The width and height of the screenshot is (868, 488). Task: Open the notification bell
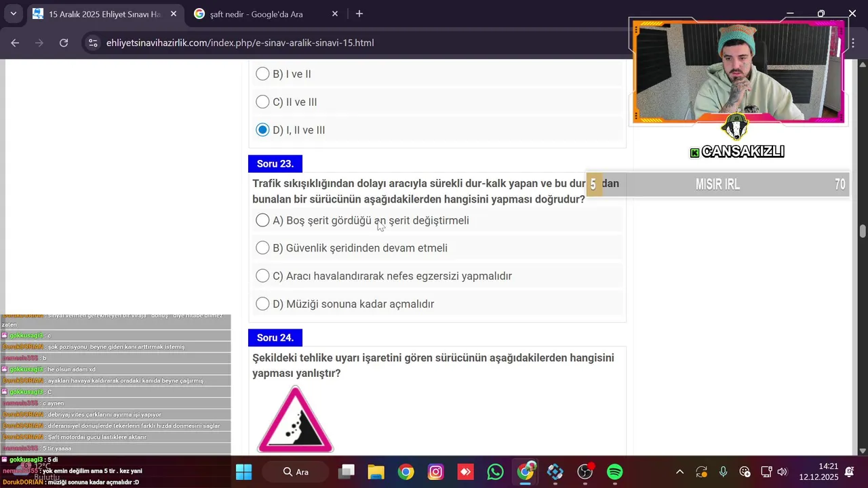point(850,472)
